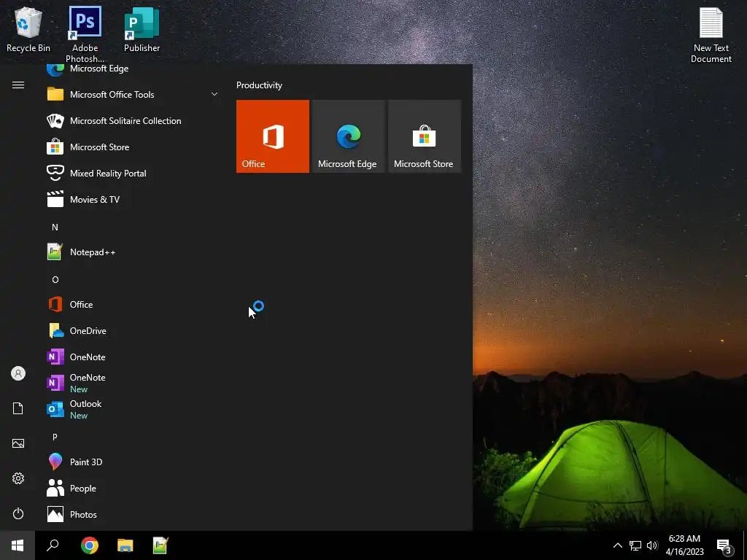
Task: Open the network status tray icon
Action: click(635, 545)
